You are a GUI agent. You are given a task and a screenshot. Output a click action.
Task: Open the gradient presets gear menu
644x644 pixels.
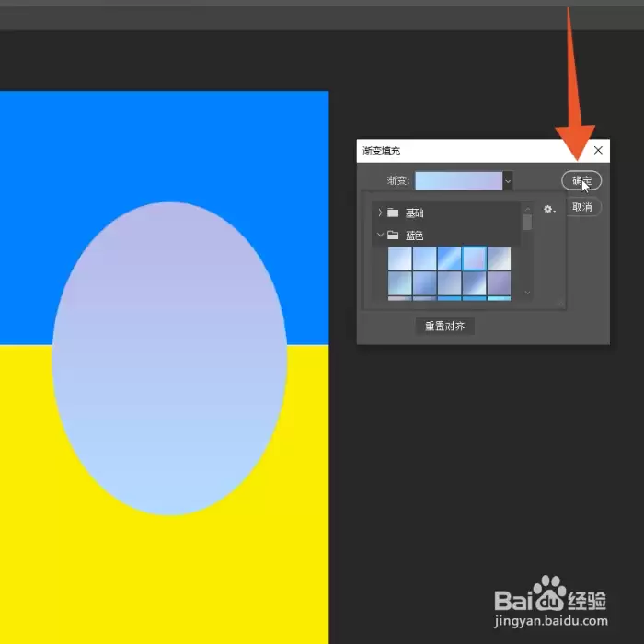point(549,209)
